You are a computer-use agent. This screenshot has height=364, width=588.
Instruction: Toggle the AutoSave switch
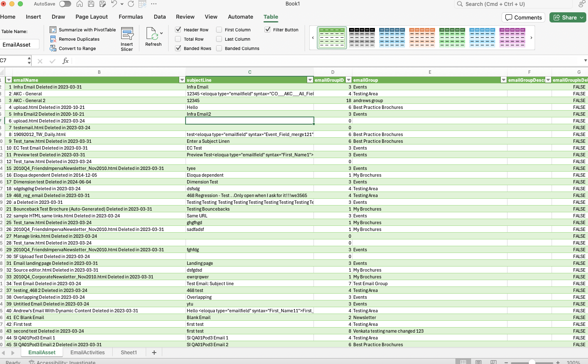65,4
